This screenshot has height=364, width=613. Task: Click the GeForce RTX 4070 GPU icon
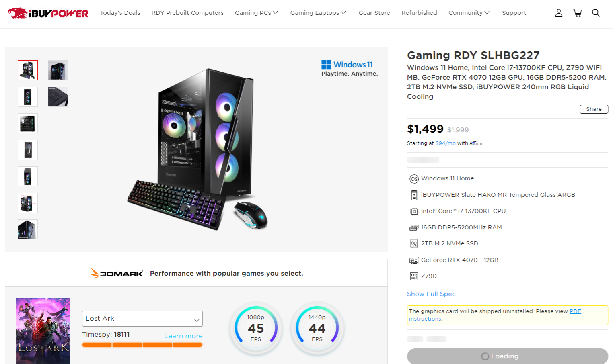coord(414,260)
